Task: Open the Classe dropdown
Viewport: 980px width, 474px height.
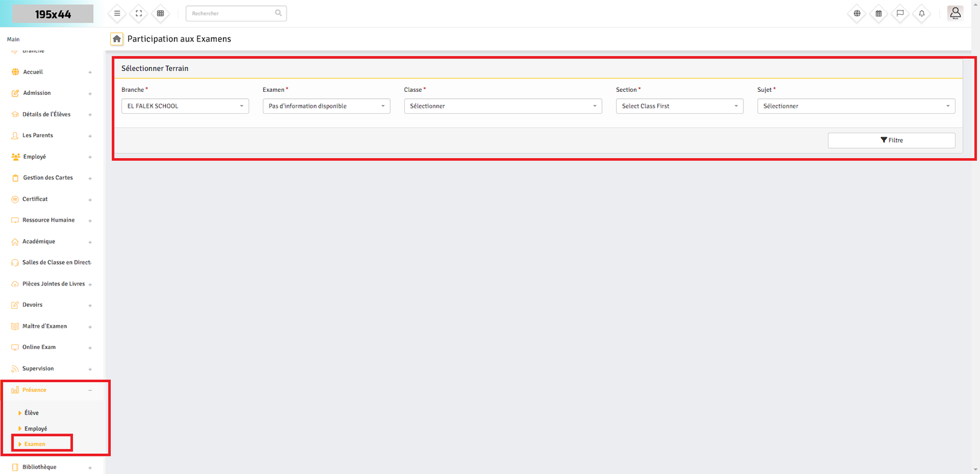Action: 502,106
